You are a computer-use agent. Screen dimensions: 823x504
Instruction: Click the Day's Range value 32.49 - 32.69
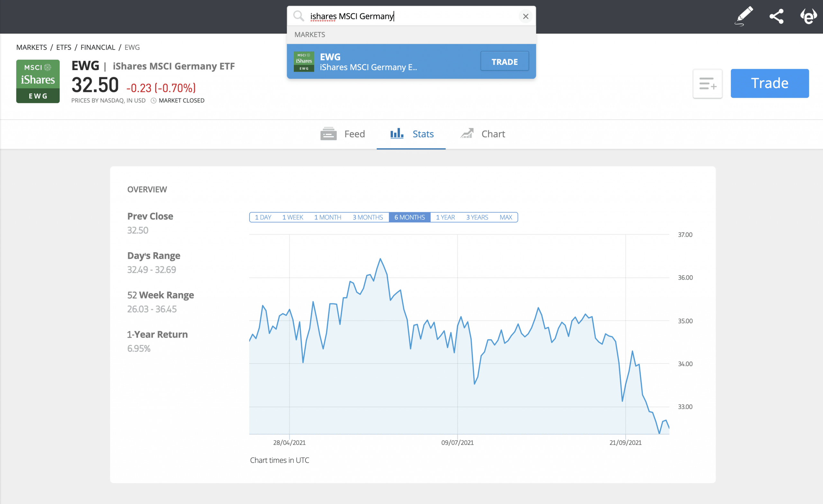(x=152, y=270)
